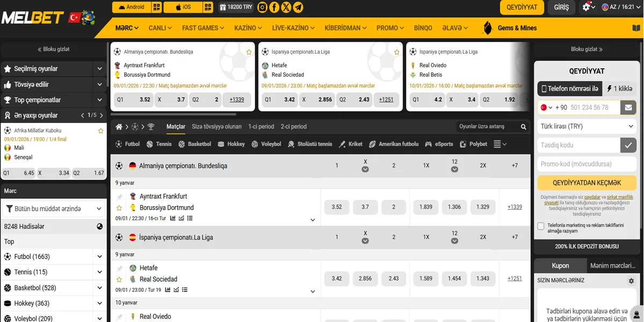Click the search magnifier icon

point(524,127)
